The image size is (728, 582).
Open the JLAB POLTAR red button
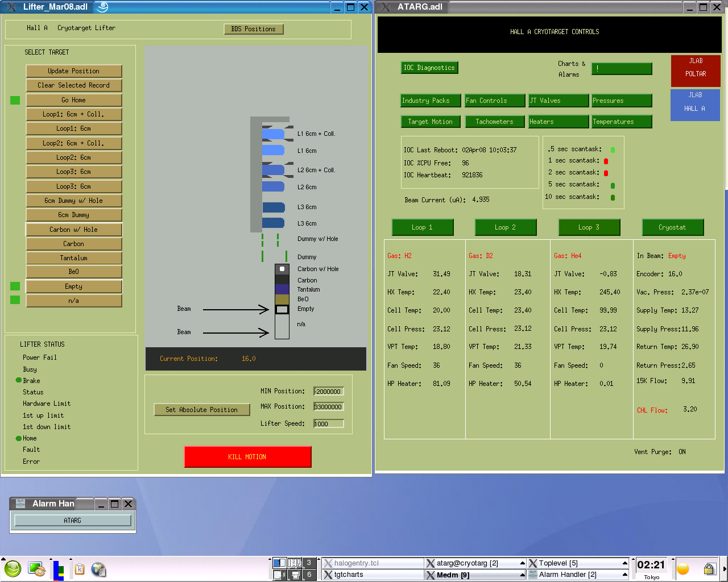(x=696, y=71)
